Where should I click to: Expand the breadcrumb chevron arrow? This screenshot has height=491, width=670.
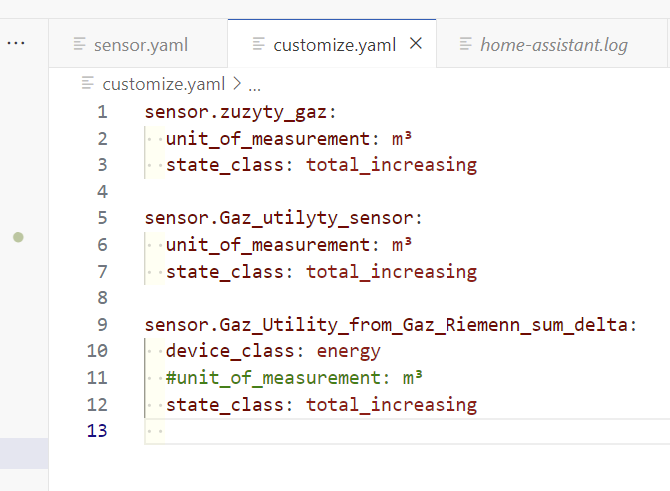click(x=237, y=84)
